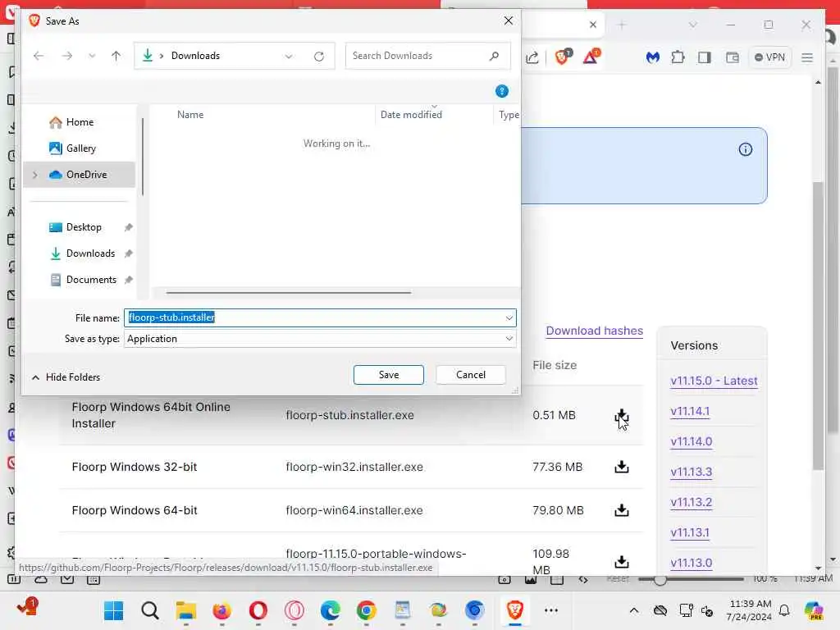Select Home in the navigation pane
The image size is (840, 630).
(x=80, y=122)
